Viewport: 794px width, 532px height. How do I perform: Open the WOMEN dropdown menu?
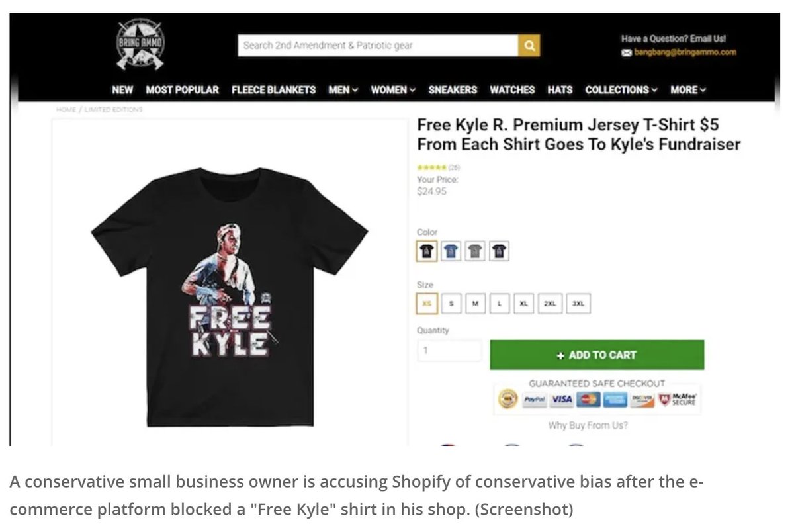point(392,90)
